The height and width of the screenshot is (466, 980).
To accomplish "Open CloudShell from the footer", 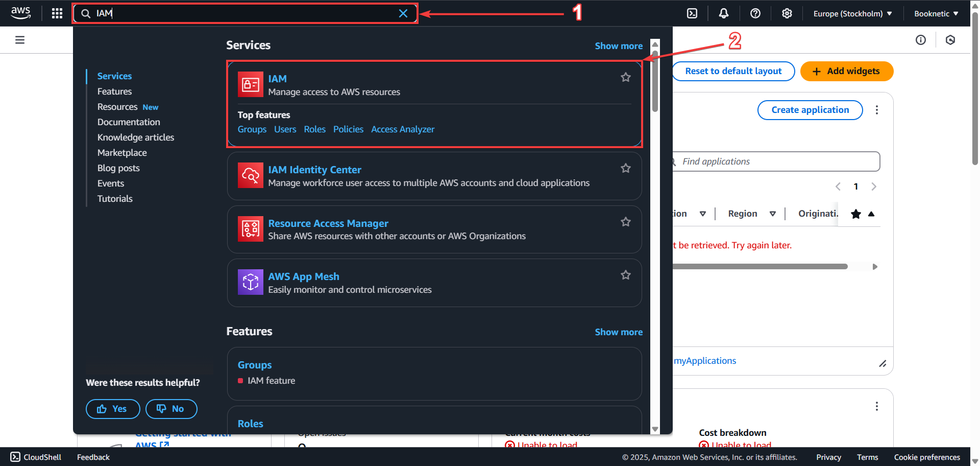I will [x=36, y=457].
